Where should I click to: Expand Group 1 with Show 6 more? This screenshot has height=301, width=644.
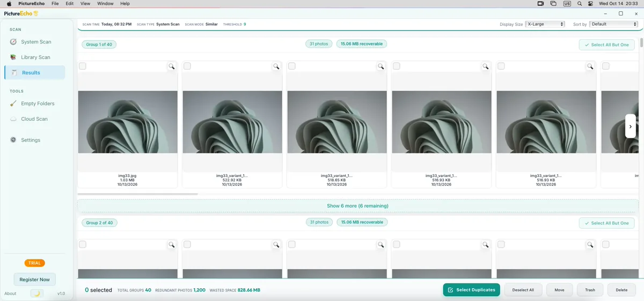(x=357, y=206)
